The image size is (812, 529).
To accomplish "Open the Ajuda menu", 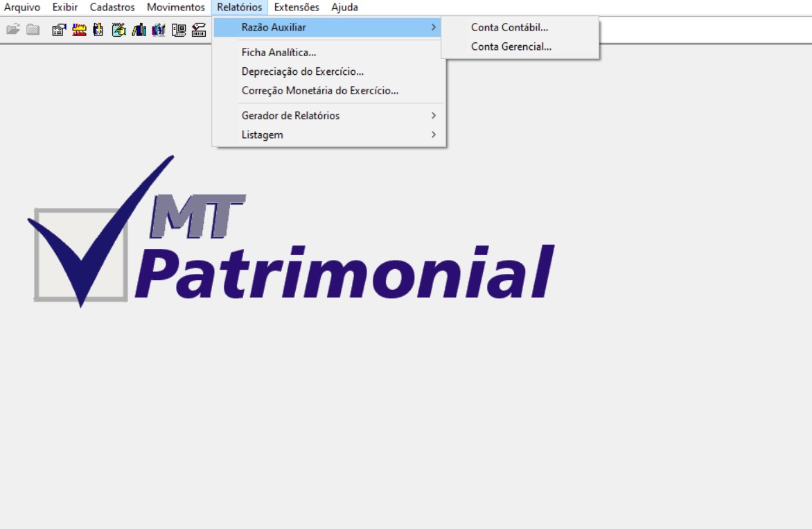I will 344,7.
